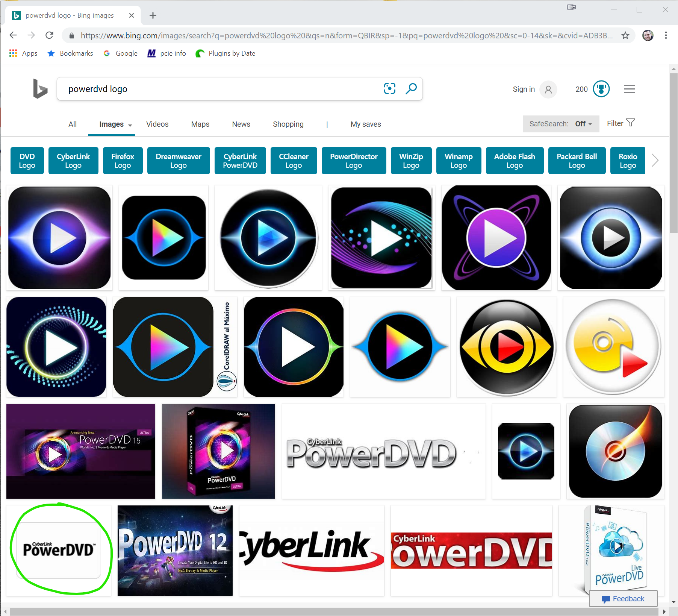Image resolution: width=678 pixels, height=616 pixels.
Task: Select the CyberLink PowerDVD chip
Action: (240, 161)
